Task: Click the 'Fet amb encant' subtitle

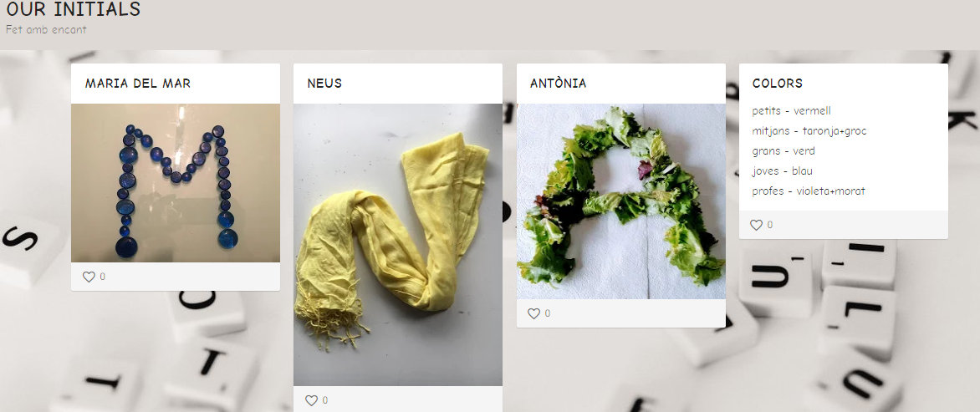Action: click(46, 29)
